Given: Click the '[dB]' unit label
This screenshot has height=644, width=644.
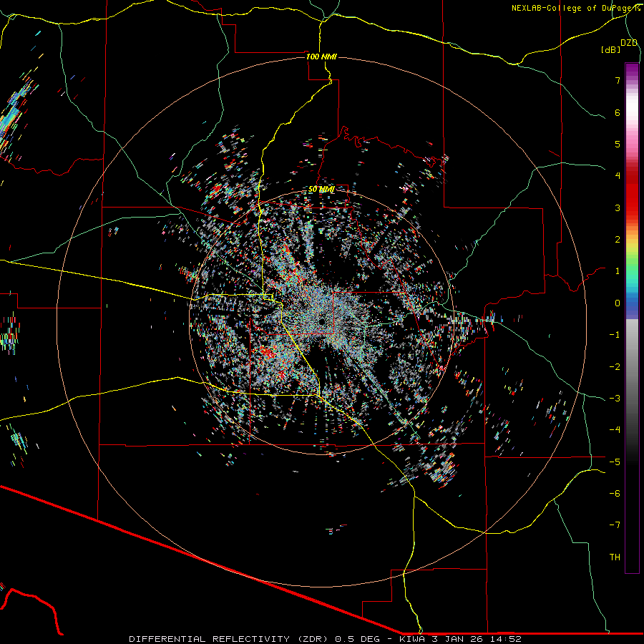Looking at the screenshot, I should (611, 49).
